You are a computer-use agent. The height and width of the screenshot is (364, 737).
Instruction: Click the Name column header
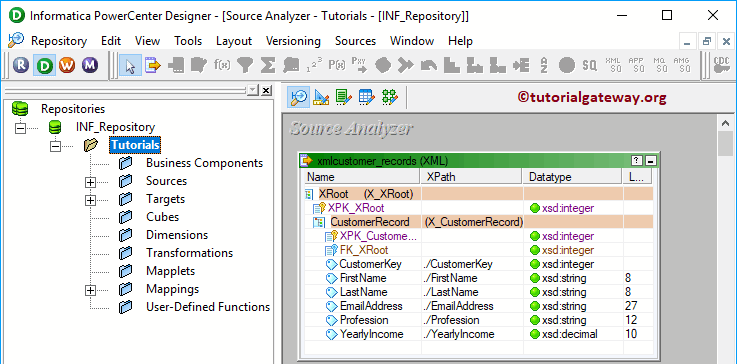(x=362, y=177)
